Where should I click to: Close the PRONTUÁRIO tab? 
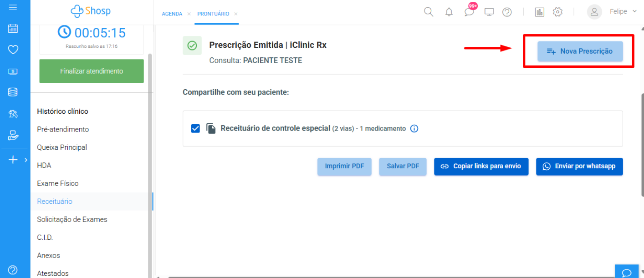point(236,14)
